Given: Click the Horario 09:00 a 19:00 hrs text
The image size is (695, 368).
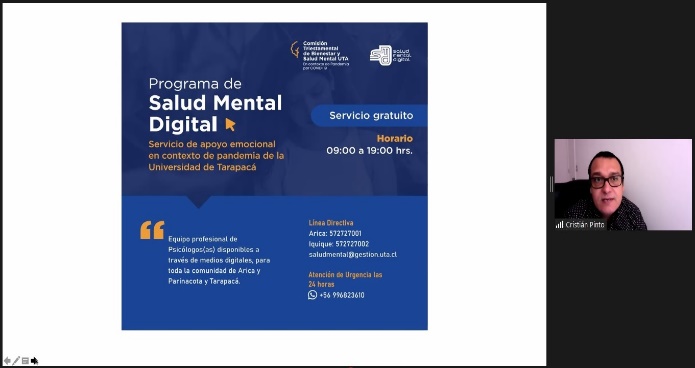Looking at the screenshot, I should [370, 145].
